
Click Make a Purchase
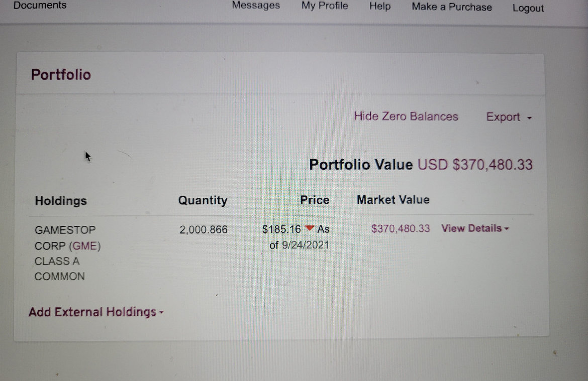tap(451, 7)
